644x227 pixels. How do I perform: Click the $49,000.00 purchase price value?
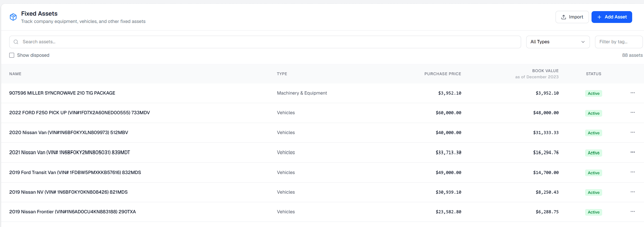coord(448,173)
